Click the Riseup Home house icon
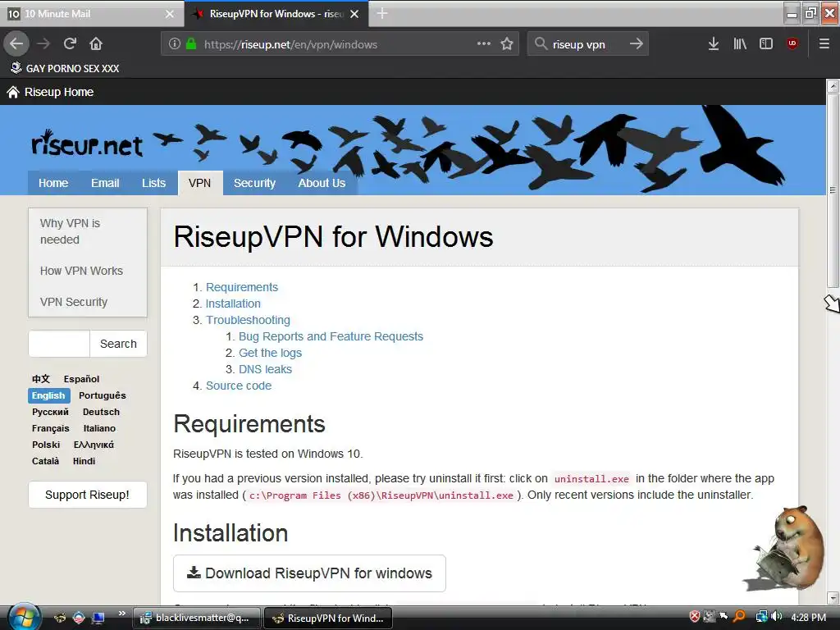Image resolution: width=840 pixels, height=630 pixels. click(x=13, y=92)
